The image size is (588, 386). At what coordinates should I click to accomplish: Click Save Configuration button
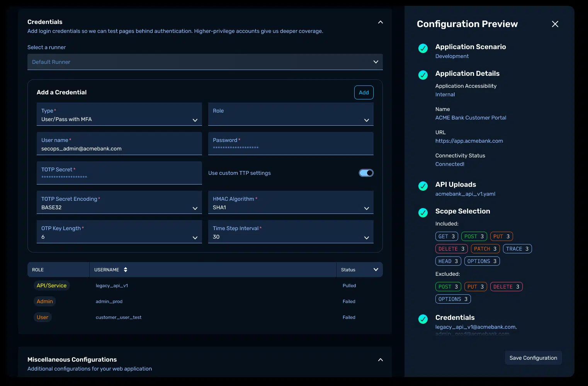click(533, 358)
